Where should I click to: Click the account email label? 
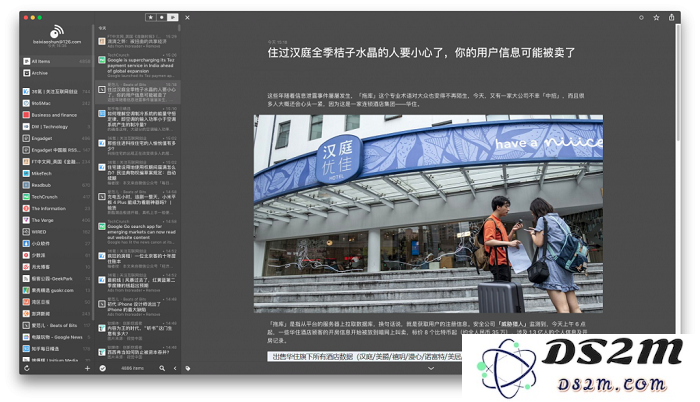[x=57, y=42]
